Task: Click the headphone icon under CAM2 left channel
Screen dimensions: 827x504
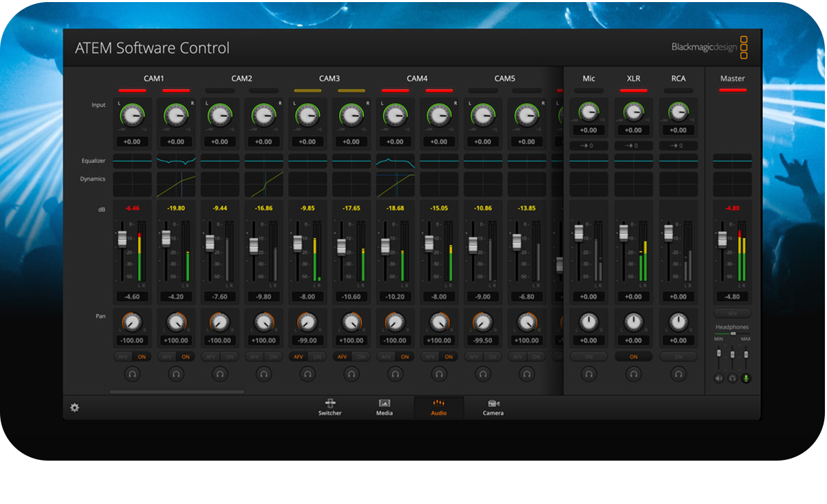Action: [x=220, y=374]
